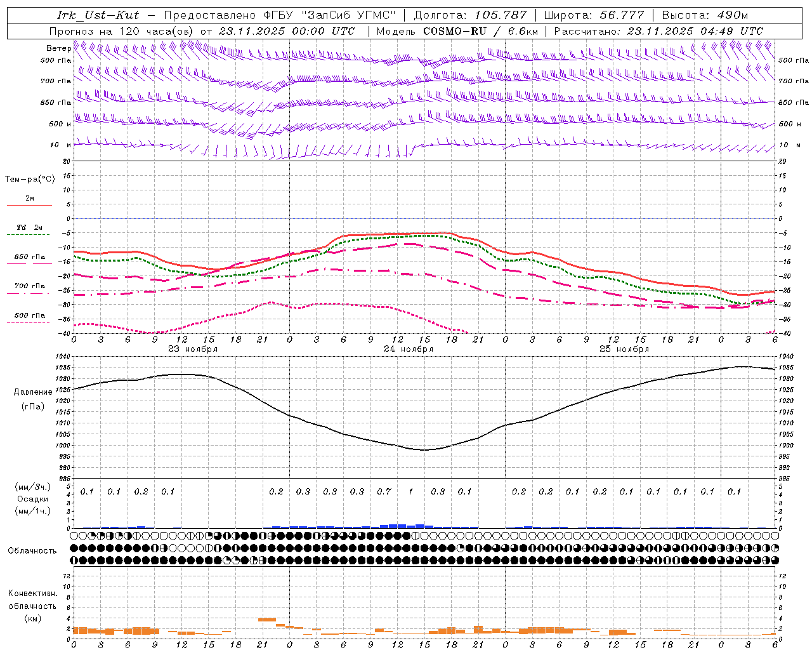
Task: Select the peak precipitation amount value 1
Action: (x=410, y=491)
